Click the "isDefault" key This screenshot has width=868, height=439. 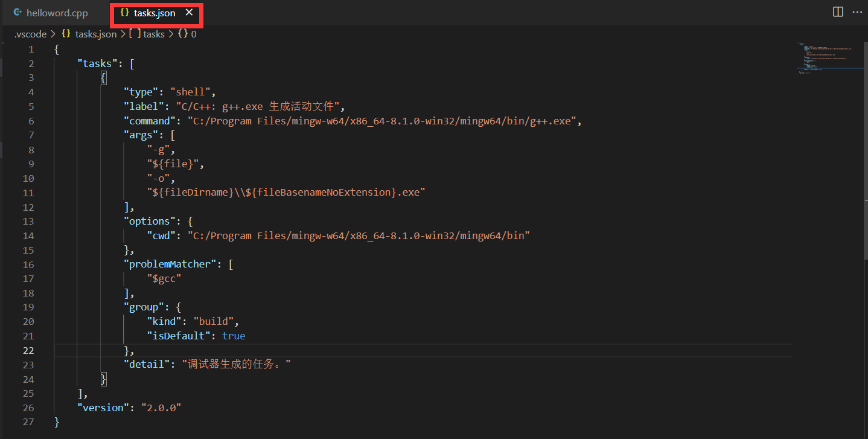[179, 336]
